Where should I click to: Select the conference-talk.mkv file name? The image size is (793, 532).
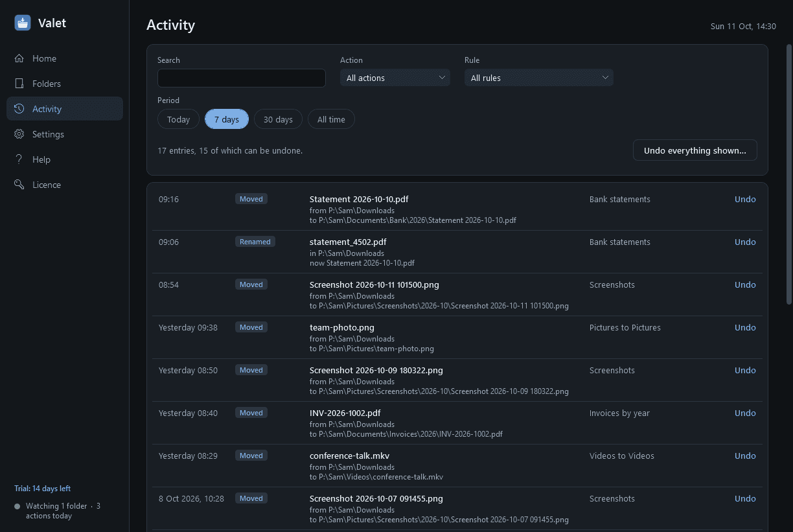(349, 456)
